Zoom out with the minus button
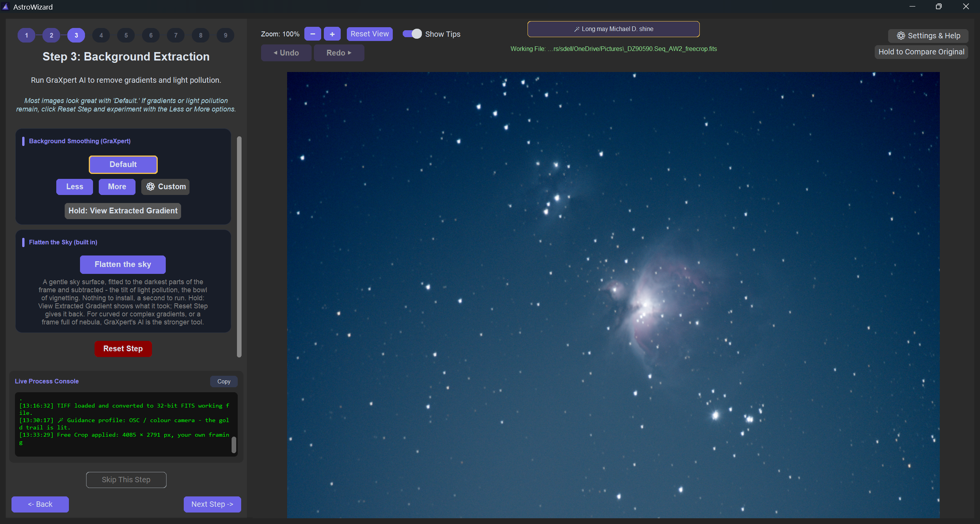The image size is (980, 524). coord(313,34)
